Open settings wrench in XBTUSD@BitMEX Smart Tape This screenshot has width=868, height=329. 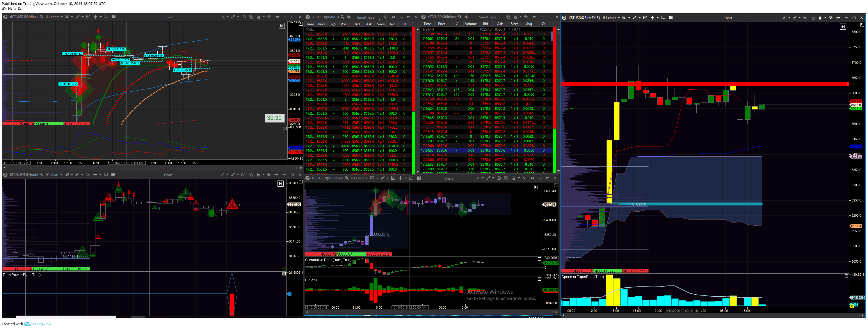pyautogui.click(x=385, y=17)
